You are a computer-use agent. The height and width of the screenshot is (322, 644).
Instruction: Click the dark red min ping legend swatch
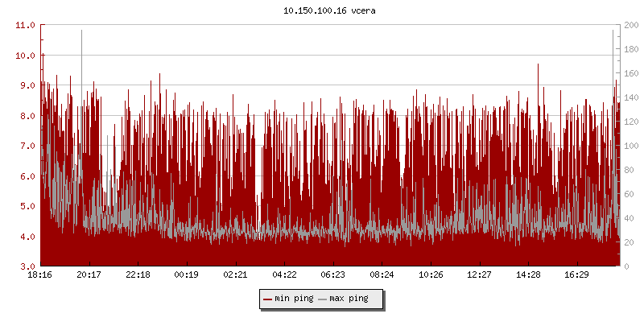[268, 299]
